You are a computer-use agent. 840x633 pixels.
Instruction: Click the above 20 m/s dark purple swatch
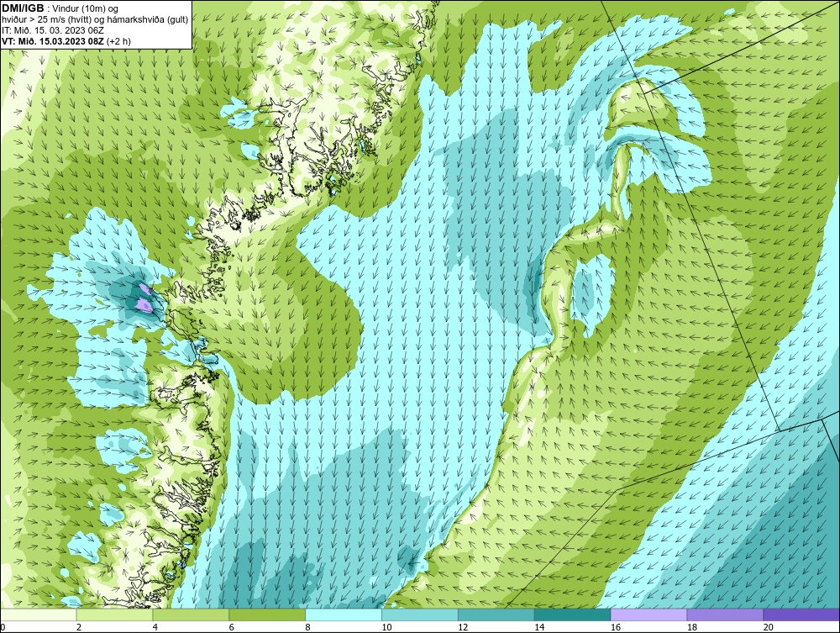801,615
